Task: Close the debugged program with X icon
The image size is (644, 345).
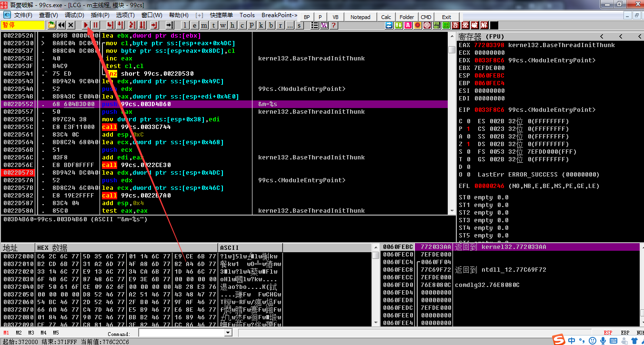Action: (71, 25)
